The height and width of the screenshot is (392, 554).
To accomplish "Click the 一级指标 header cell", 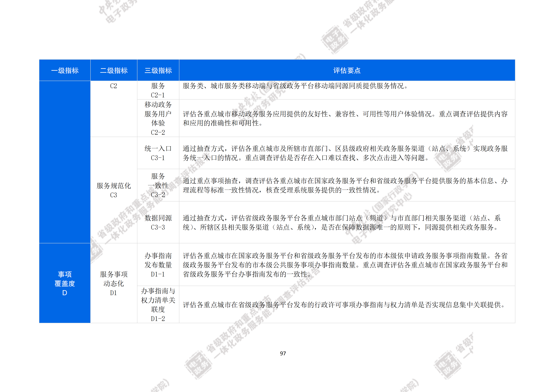I will (x=65, y=70).
